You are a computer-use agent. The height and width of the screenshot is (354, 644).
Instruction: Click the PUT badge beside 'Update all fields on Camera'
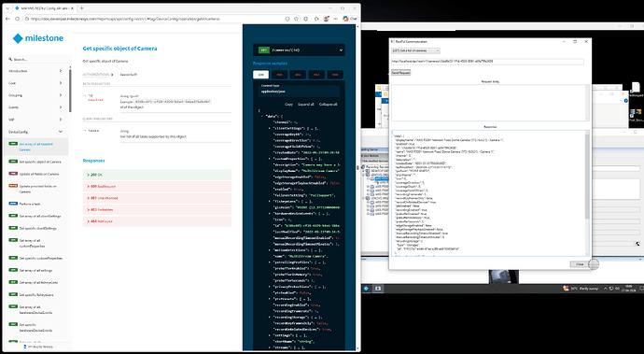coord(13,174)
